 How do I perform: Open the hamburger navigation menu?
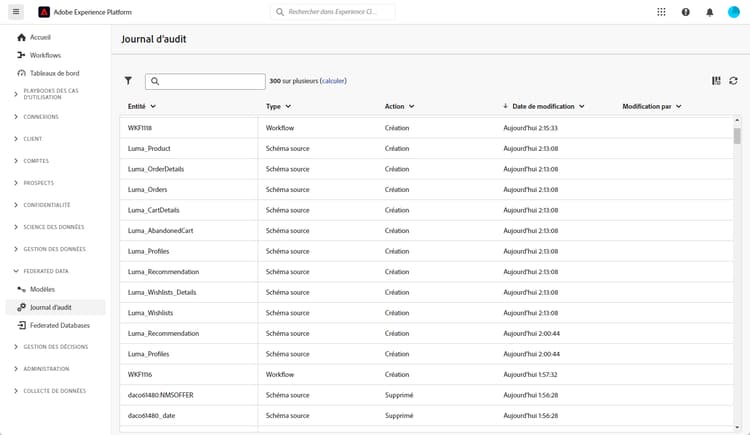pyautogui.click(x=17, y=12)
